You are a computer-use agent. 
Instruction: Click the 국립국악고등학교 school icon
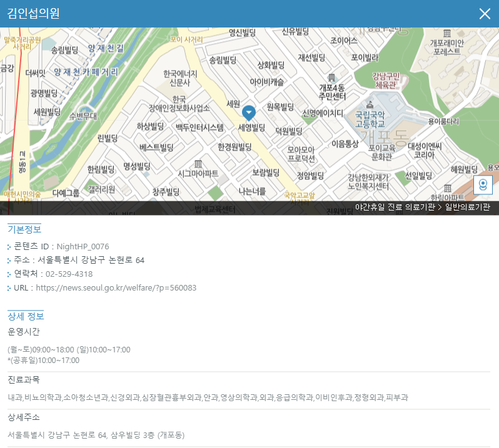click(x=370, y=104)
